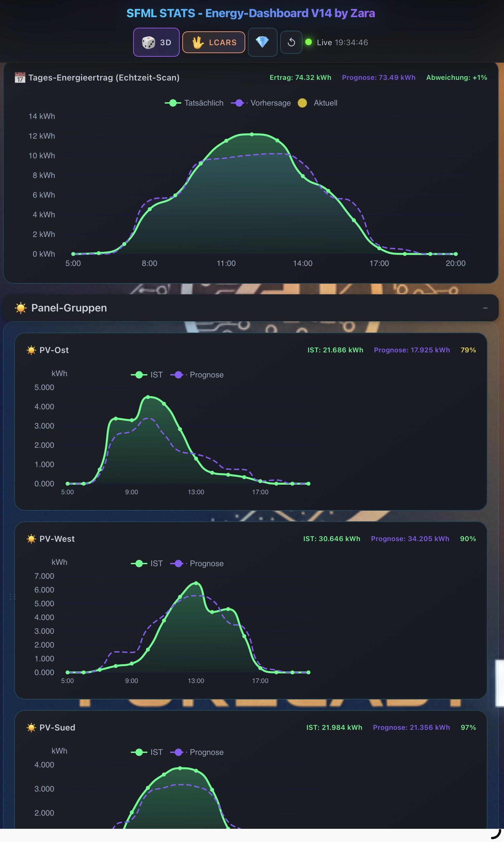This screenshot has width=504, height=842.
Task: Click the Abweichung +1% value
Action: point(457,78)
